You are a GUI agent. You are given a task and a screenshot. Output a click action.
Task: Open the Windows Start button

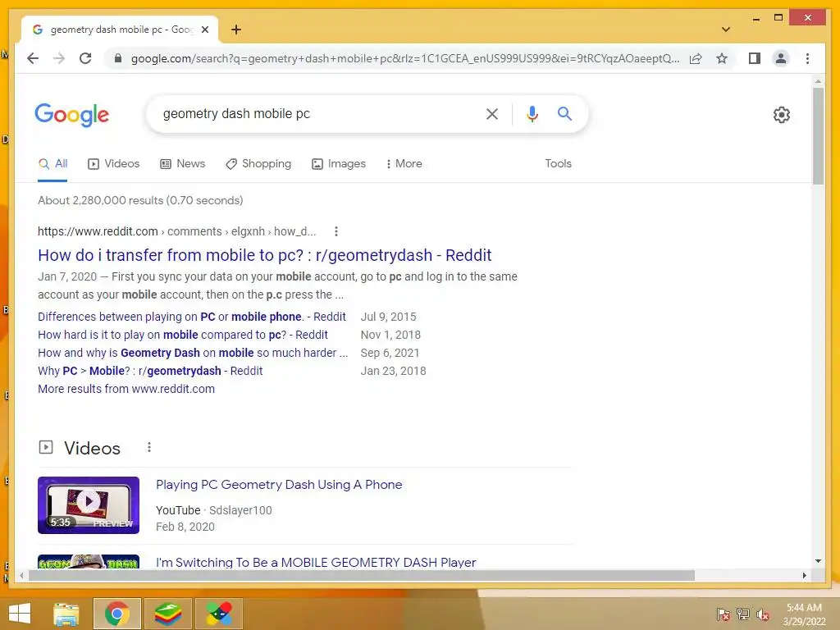click(20, 614)
